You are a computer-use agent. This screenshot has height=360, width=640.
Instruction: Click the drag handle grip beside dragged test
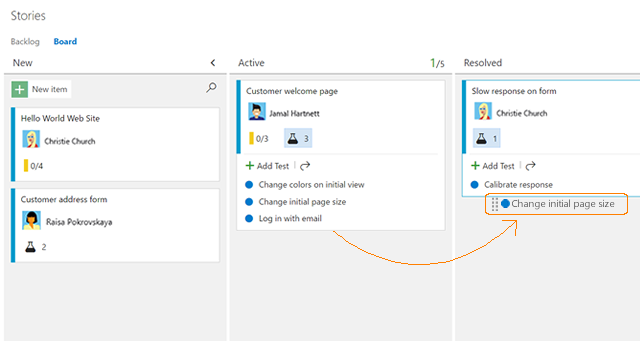coord(495,204)
